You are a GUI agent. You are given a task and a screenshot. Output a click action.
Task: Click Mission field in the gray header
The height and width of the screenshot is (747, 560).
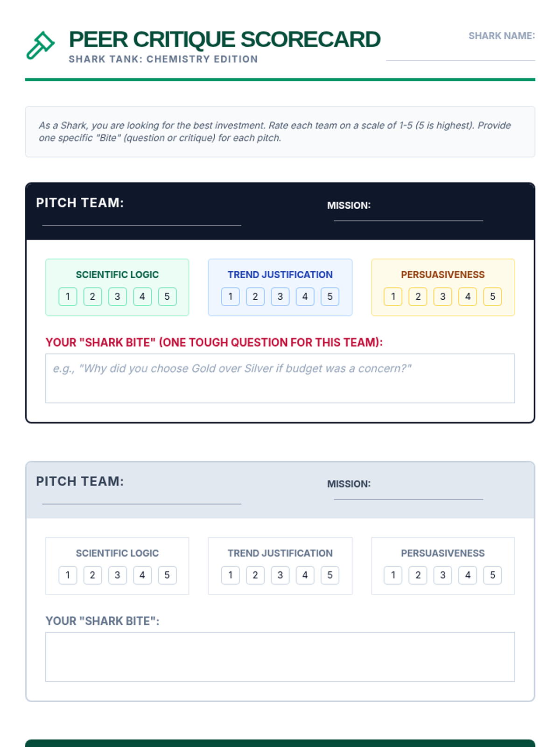coord(408,493)
